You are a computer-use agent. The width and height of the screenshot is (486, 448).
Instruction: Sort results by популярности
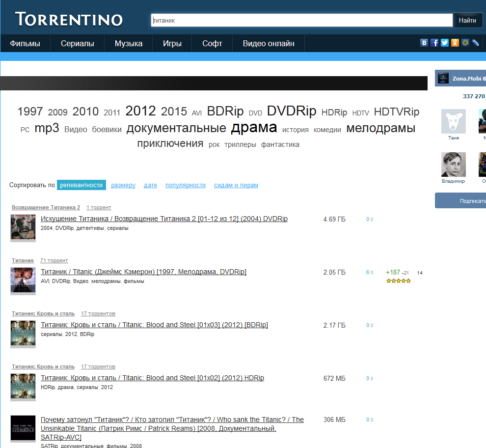[x=185, y=185]
